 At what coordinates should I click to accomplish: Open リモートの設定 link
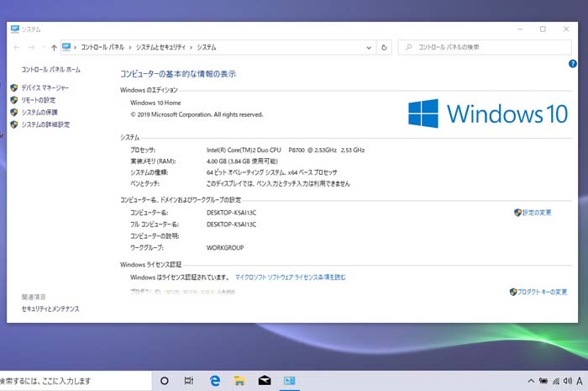39,100
